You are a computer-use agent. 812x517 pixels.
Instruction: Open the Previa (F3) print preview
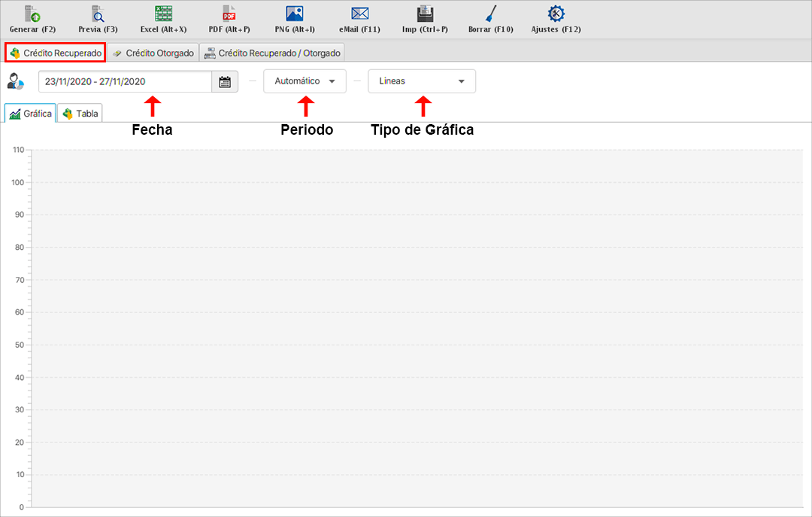pos(98,14)
